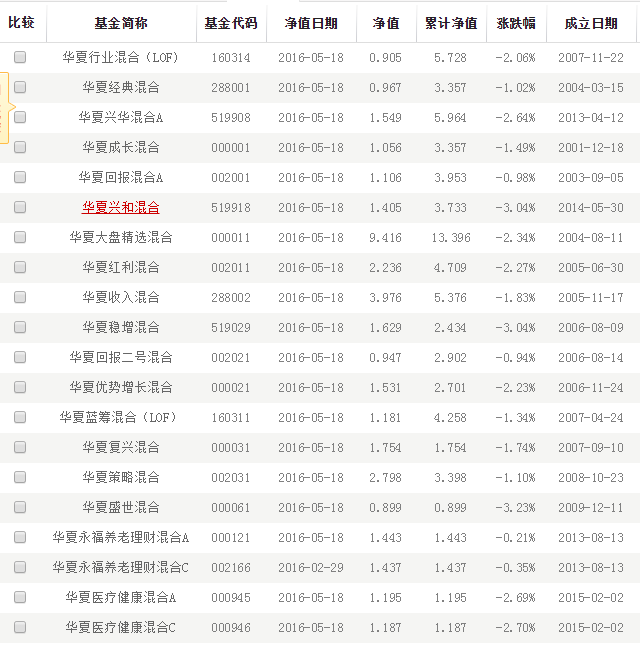Screen dimensions: 640x646
Task: Open the 华夏蓝筹混合（LOF） fund link
Action: point(118,417)
